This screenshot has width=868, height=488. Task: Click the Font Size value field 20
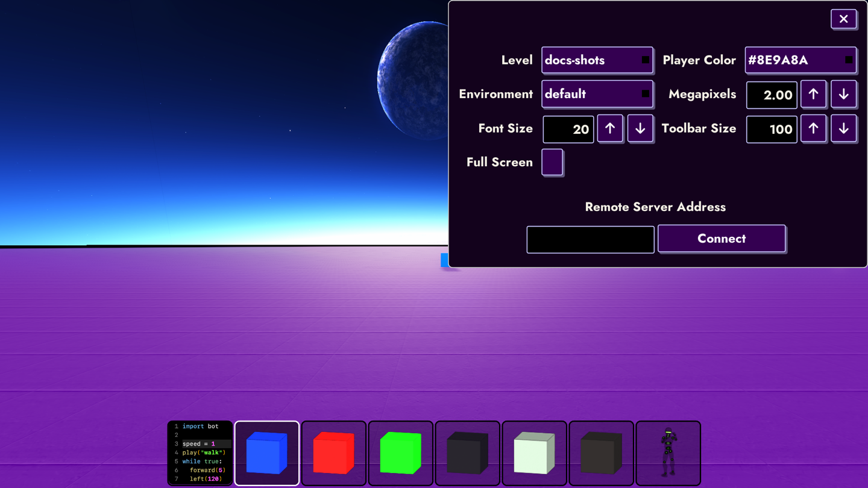tap(568, 129)
